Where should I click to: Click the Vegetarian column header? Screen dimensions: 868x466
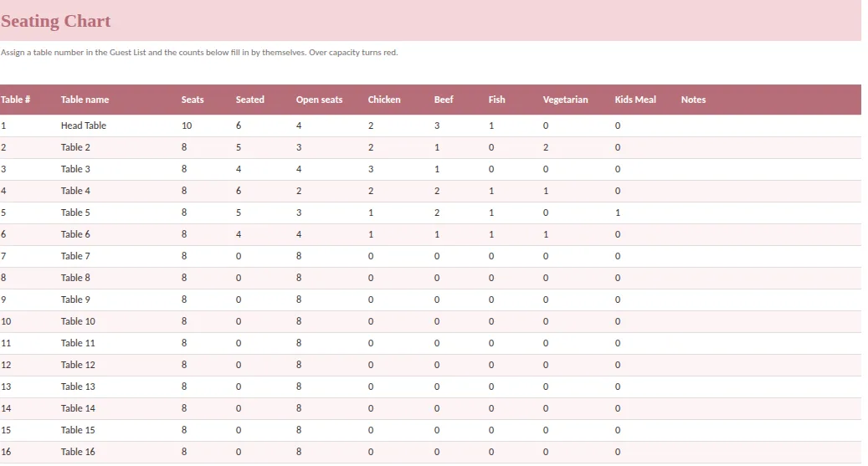point(565,100)
